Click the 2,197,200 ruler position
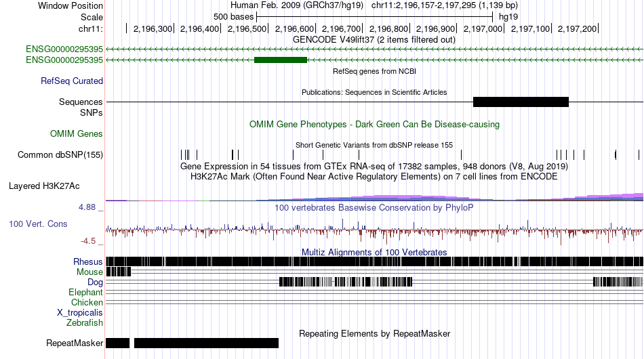The height and width of the screenshot is (359, 644). click(x=577, y=28)
